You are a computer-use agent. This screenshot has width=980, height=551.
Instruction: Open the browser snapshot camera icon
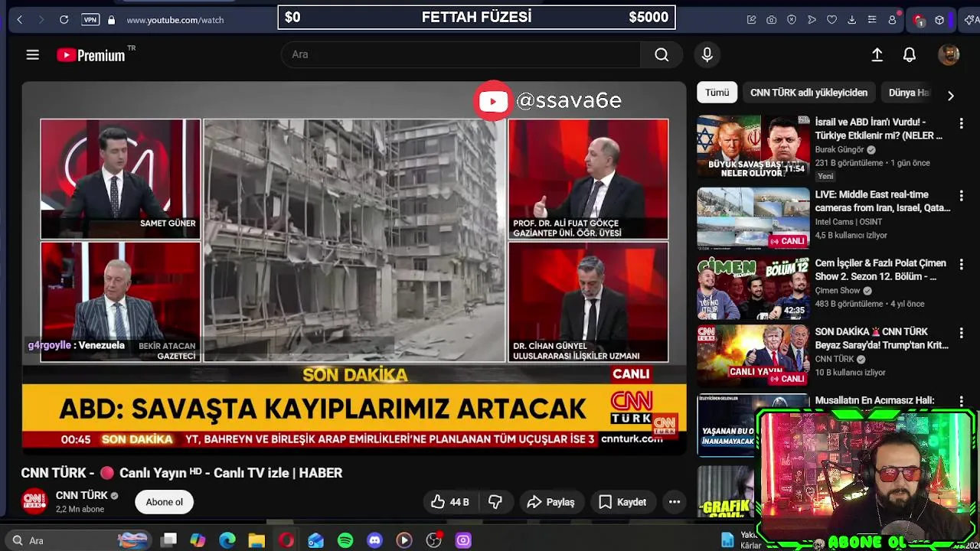click(772, 20)
